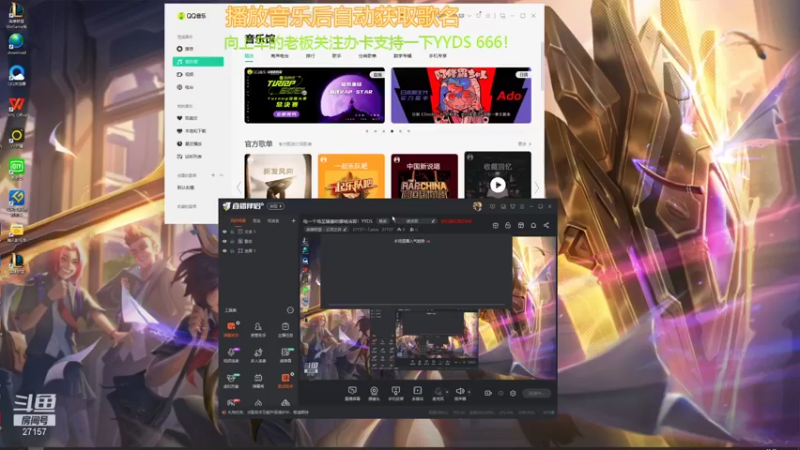Viewport: 800px width, 450px height.
Task: Open 视频 section in QQ音乐 sidebar
Action: tap(185, 74)
